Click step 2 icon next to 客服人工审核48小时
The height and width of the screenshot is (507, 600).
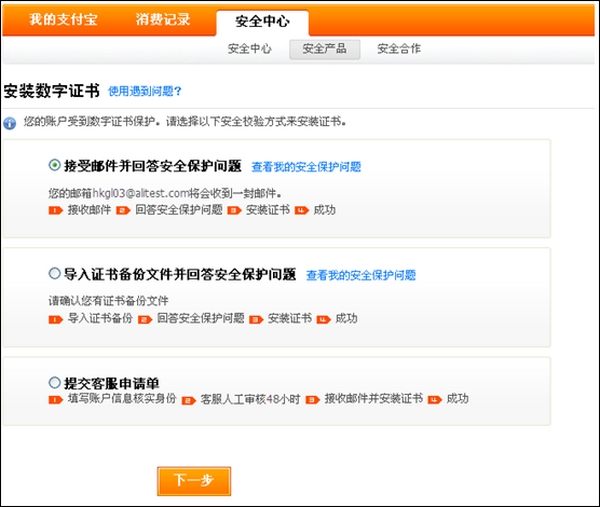coord(189,401)
